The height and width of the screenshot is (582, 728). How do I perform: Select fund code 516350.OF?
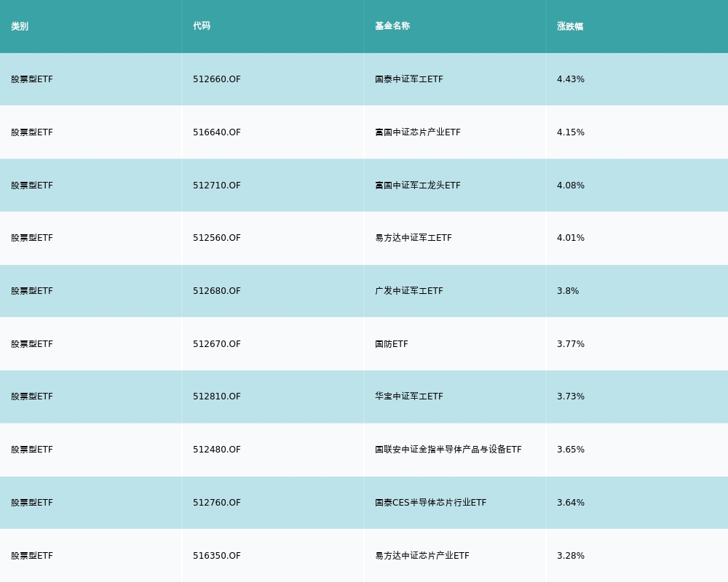(x=217, y=556)
